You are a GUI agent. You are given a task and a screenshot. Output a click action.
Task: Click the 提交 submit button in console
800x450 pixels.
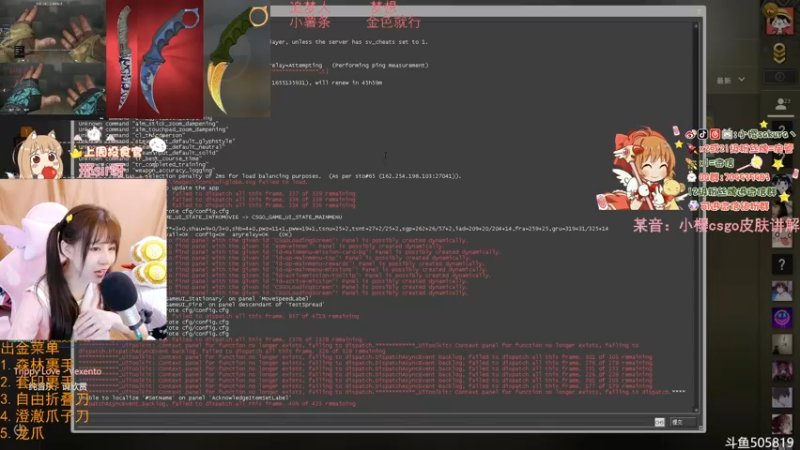[683, 422]
